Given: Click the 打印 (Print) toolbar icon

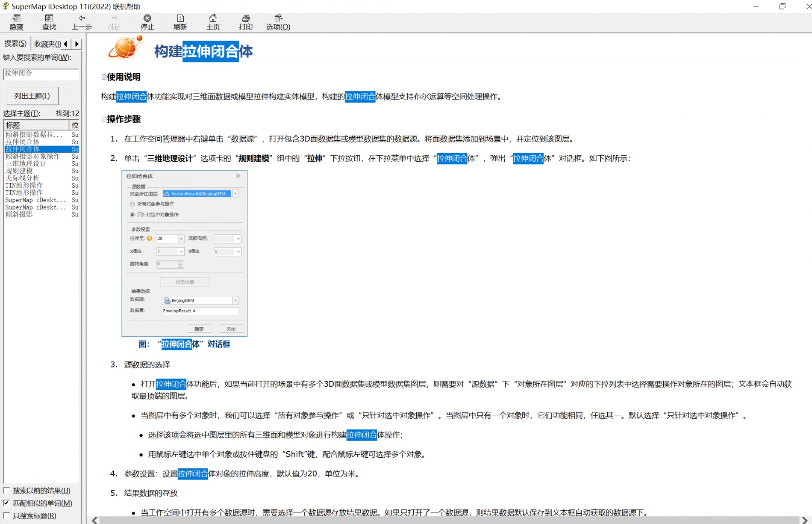Looking at the screenshot, I should click(246, 22).
